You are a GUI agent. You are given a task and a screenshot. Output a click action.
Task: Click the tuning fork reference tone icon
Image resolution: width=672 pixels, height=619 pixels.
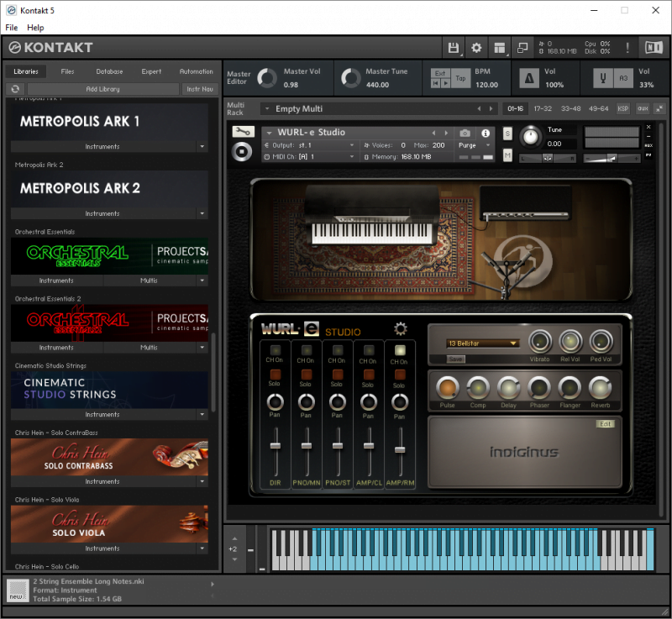(603, 78)
